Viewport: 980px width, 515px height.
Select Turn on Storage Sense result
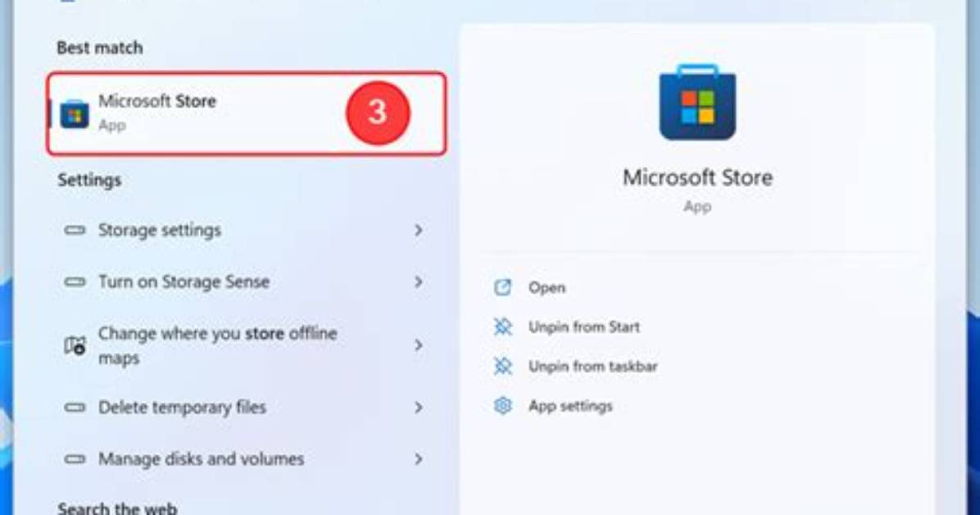[x=243, y=281]
